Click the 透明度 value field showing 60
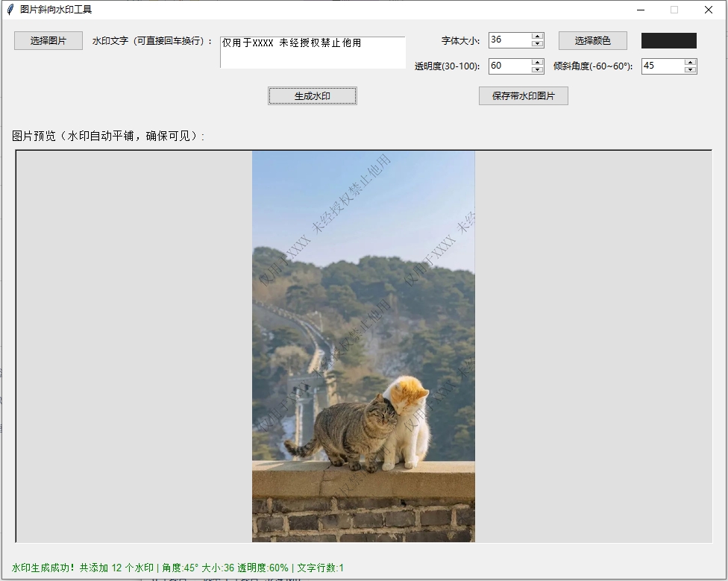The height and width of the screenshot is (581, 728). tap(509, 66)
